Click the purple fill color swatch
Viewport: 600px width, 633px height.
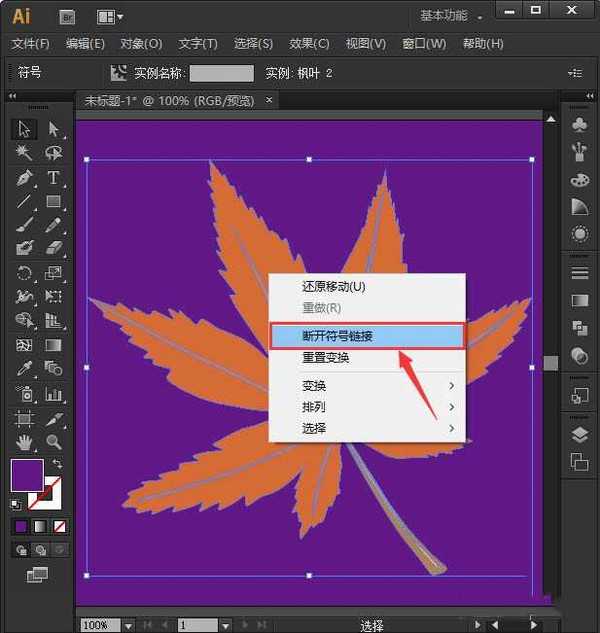27,476
